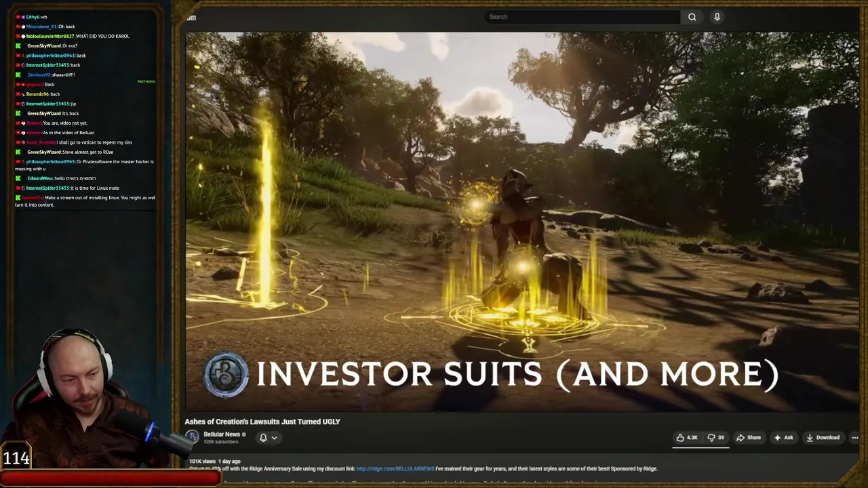Click video title Ashes of Creation's Lawsuits
Screen dimensions: 868x488
[262, 422]
